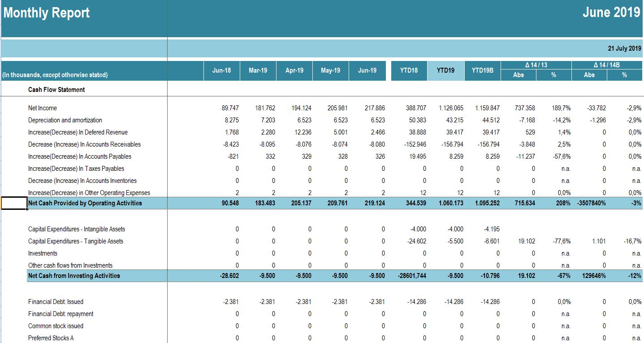Viewport: 644px width, 343px height.
Task: Select the Δ 14 / 13 header
Action: click(536, 65)
